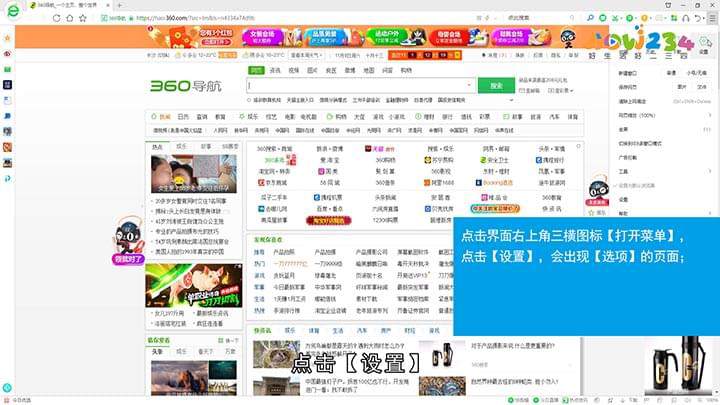The image size is (720, 405).
Task: Click the settings gear icon atop menu
Action: point(704,42)
